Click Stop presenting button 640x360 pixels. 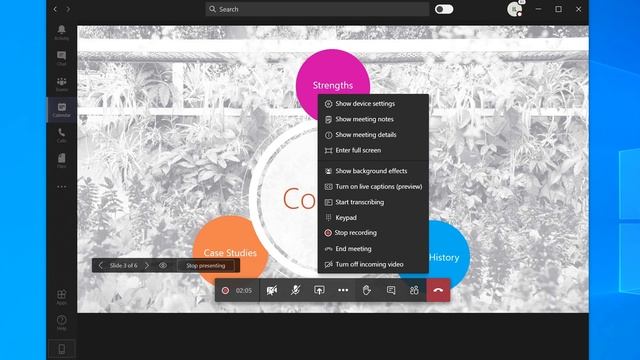[206, 266]
